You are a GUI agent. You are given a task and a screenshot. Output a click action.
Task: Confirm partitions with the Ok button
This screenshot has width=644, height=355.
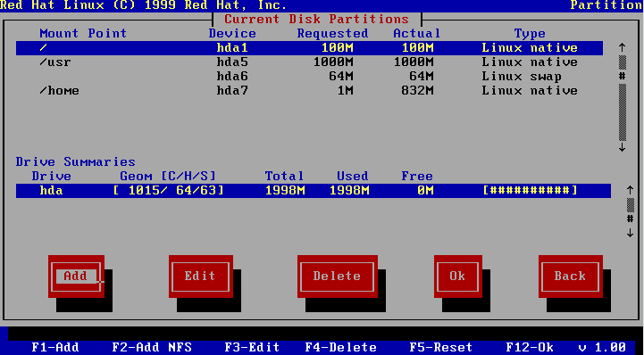click(x=458, y=277)
